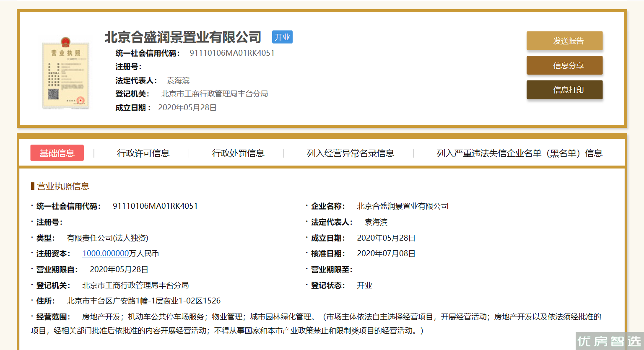Image resolution: width=644 pixels, height=350 pixels.
Task: Click the company title 北京合盛润景置业有限公司
Action: pos(183,37)
